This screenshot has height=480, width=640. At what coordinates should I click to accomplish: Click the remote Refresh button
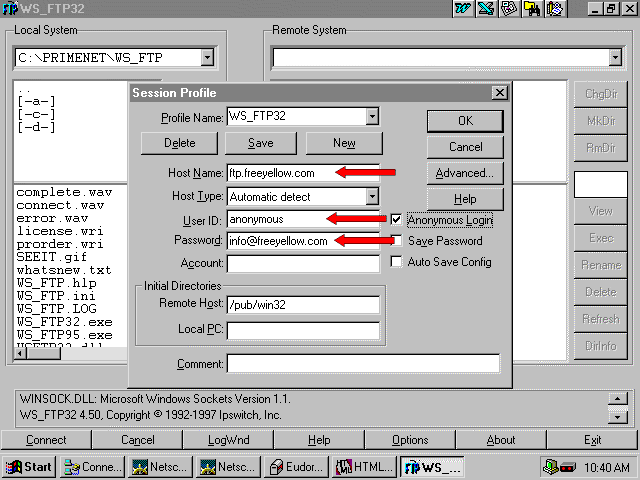(600, 319)
